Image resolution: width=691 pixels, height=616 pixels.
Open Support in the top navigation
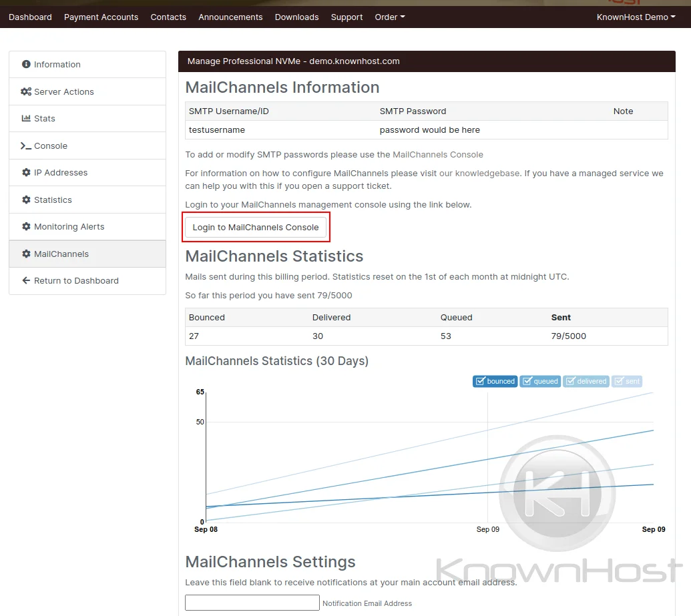(x=347, y=17)
